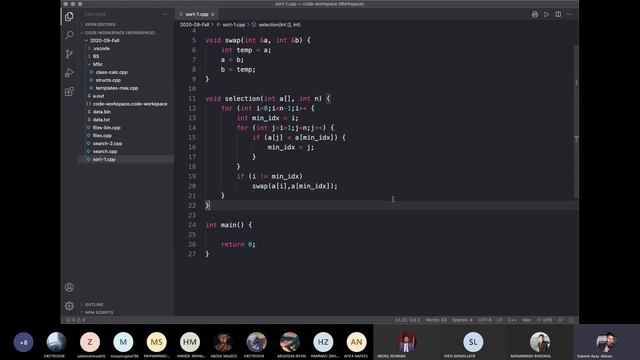
Task: Select participant avatar with initials MS
Action: pyautogui.click(x=157, y=342)
